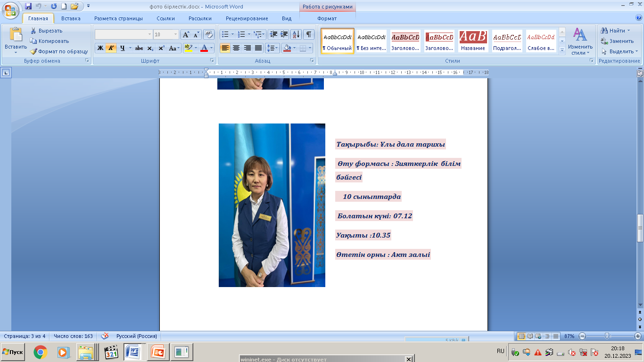
Task: Center align the text
Action: click(x=236, y=48)
